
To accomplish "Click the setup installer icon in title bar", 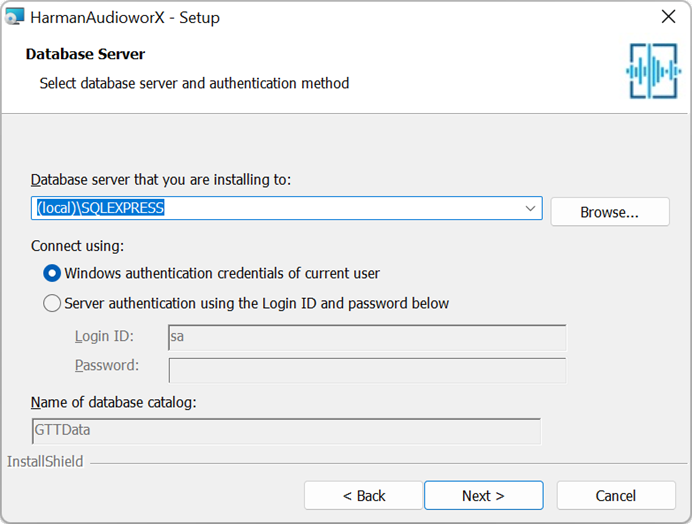I will click(x=14, y=17).
